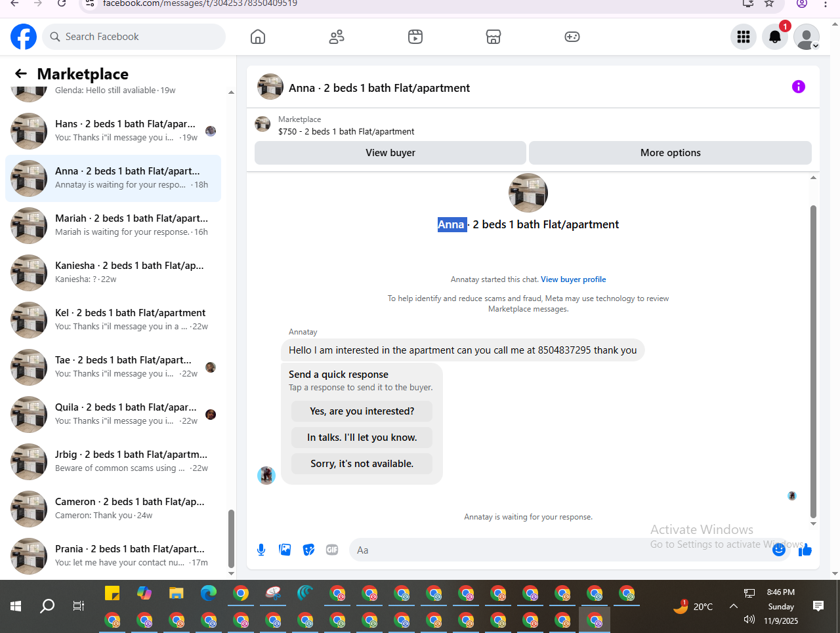Open the Facebook menu grid icon
The height and width of the screenshot is (633, 840).
click(744, 37)
